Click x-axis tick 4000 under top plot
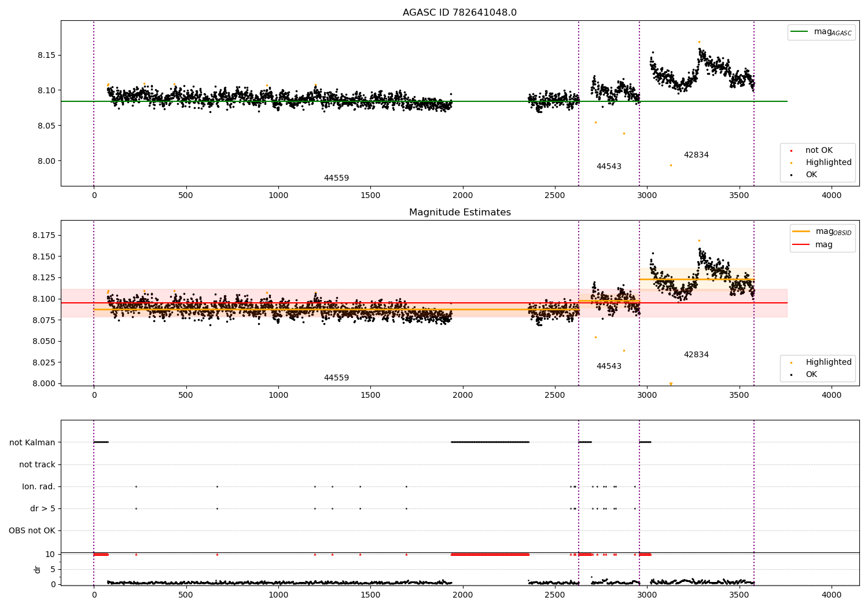The height and width of the screenshot is (608, 868). coord(832,196)
